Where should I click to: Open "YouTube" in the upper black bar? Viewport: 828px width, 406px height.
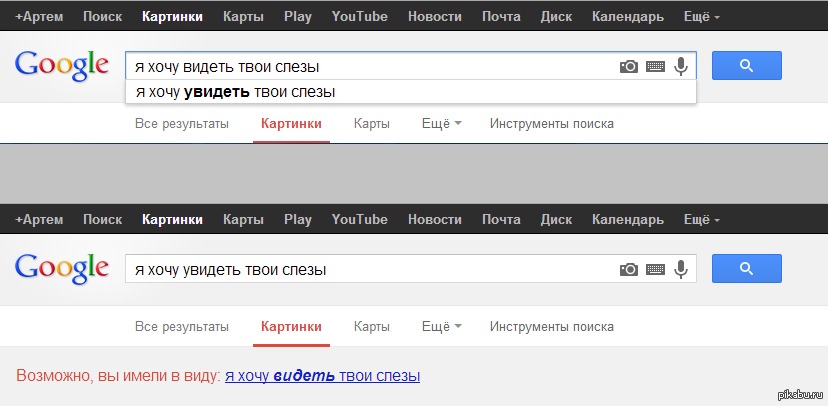[359, 17]
